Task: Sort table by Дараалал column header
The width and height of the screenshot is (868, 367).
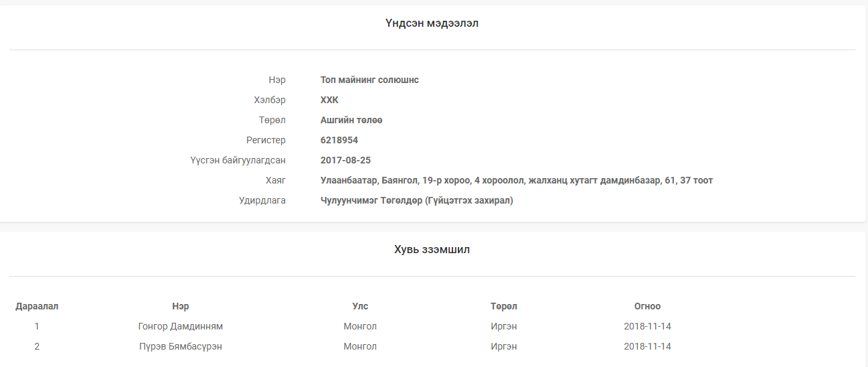Action: point(37,306)
